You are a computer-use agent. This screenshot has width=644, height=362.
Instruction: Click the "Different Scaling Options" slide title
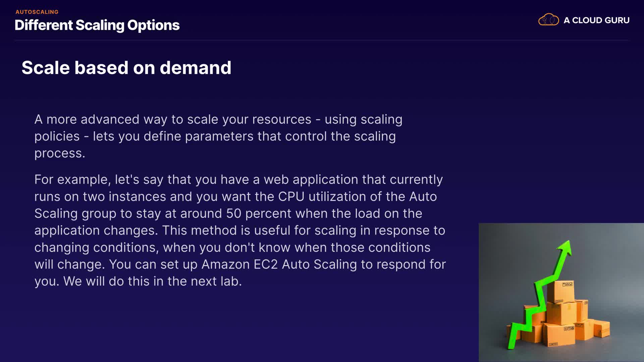click(97, 25)
